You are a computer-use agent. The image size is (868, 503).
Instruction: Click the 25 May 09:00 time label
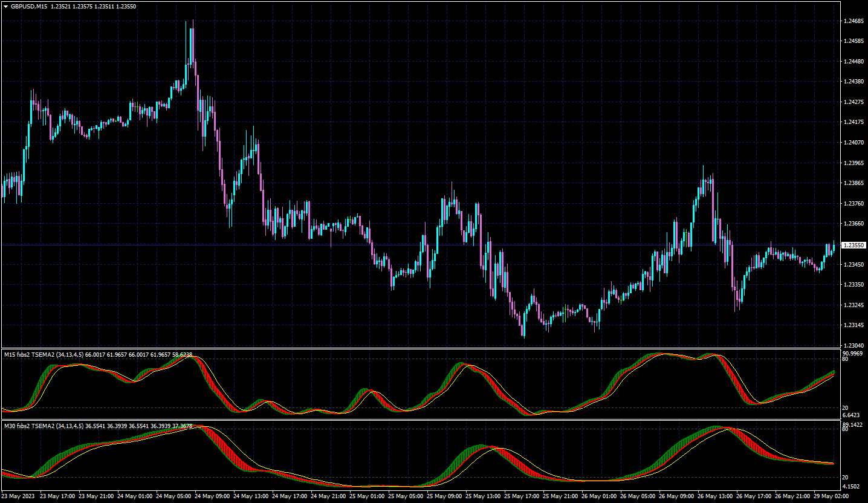tap(444, 496)
